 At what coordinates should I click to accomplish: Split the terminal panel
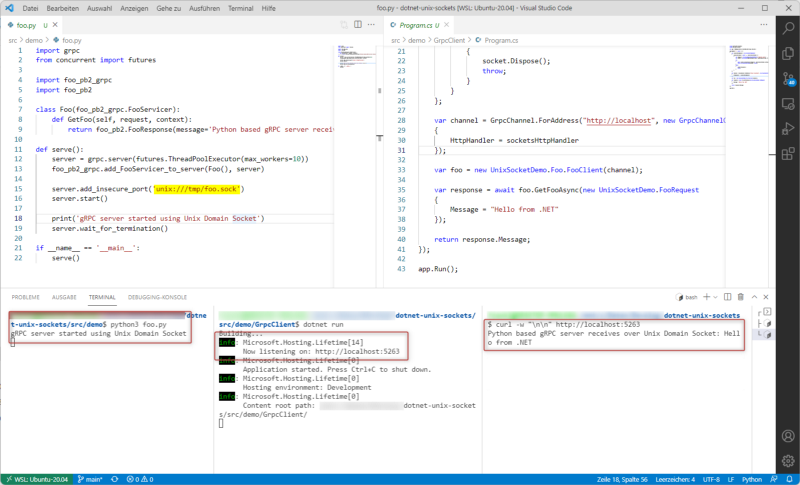coord(728,297)
